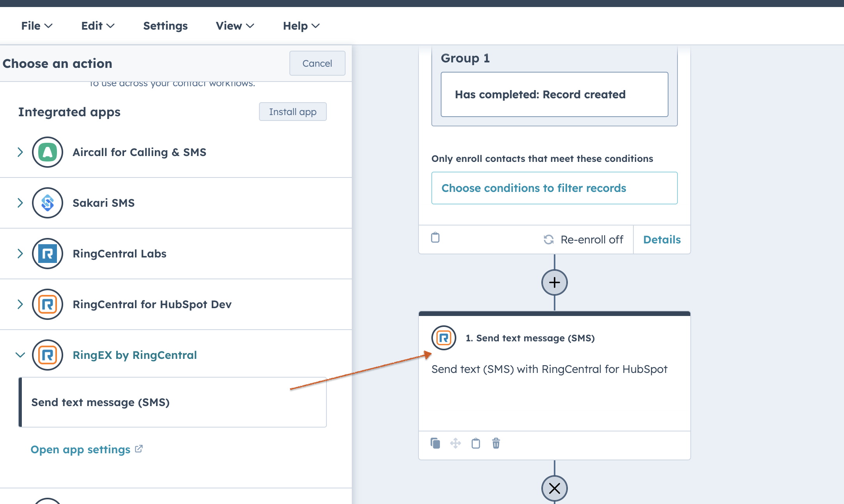The image size is (844, 504).
Task: Click the Install app button
Action: (x=293, y=112)
